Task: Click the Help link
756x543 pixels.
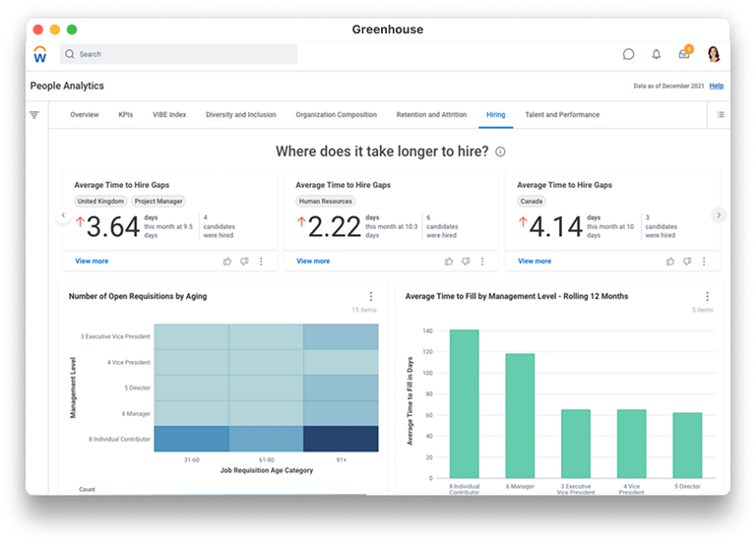Action: point(716,86)
